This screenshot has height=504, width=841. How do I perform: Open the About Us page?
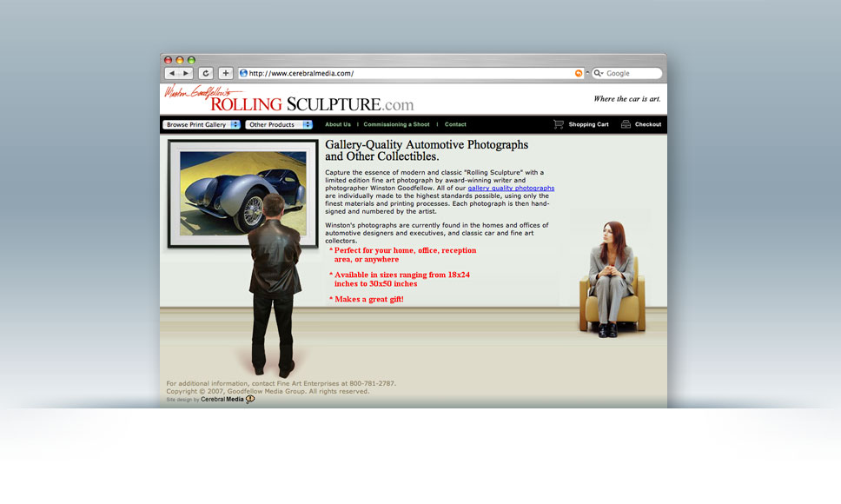click(338, 124)
